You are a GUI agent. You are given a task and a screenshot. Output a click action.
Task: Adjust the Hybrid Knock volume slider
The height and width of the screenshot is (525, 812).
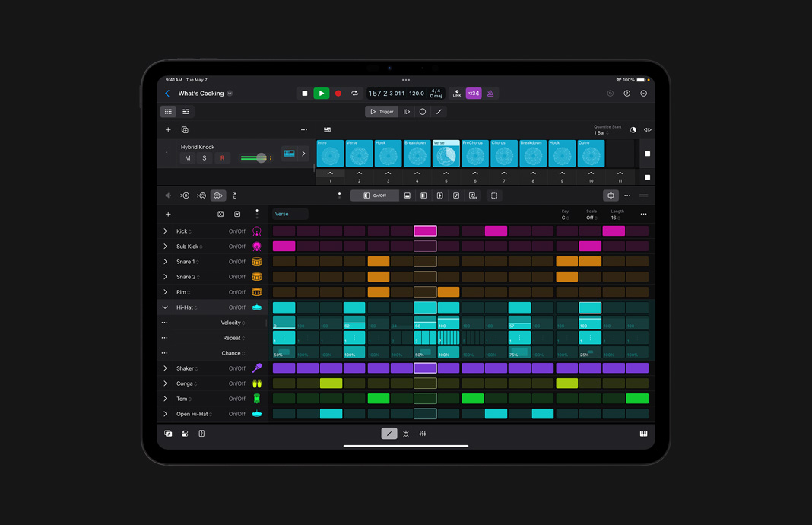(x=261, y=157)
